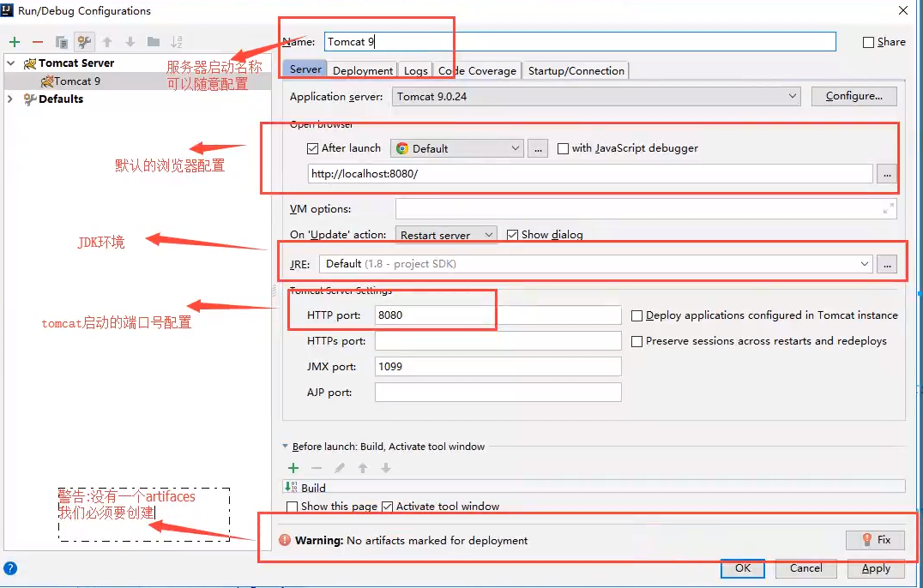Screen dimensions: 923x588
Task: Click the help question mark icon
Action: (x=9, y=567)
